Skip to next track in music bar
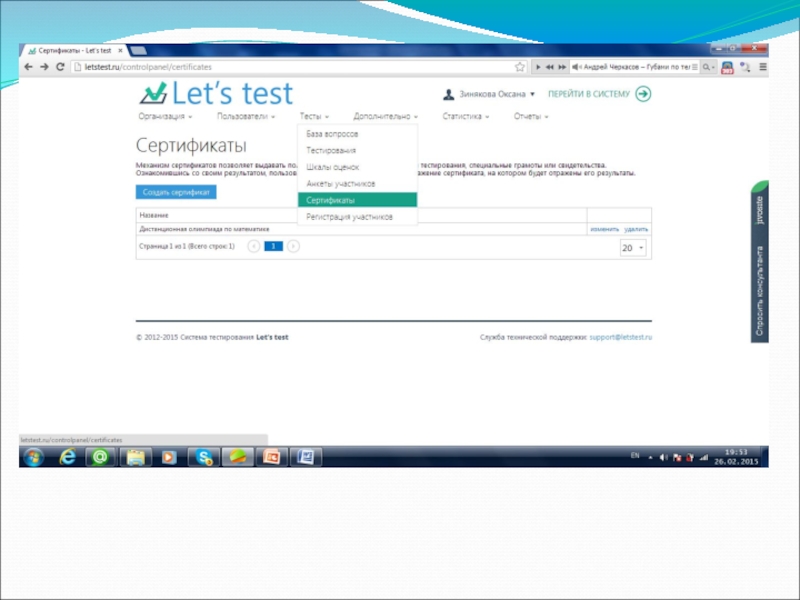The width and height of the screenshot is (800, 600). coord(562,67)
